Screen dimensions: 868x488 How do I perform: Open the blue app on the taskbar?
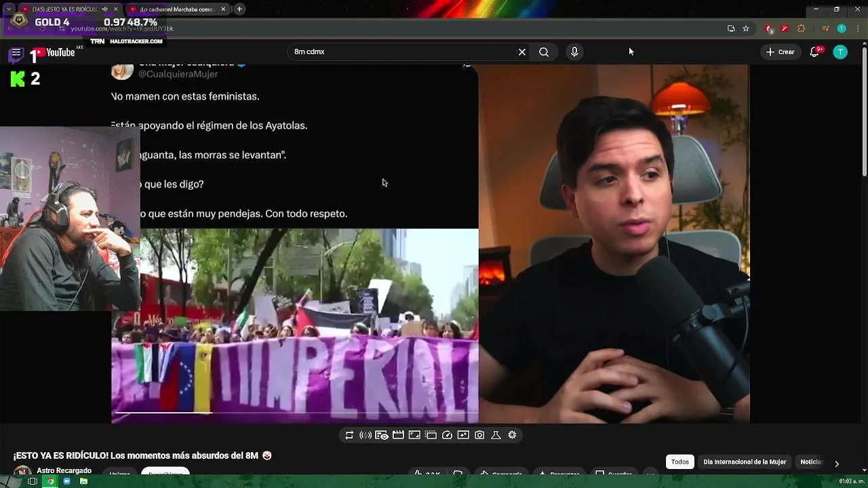click(x=66, y=481)
